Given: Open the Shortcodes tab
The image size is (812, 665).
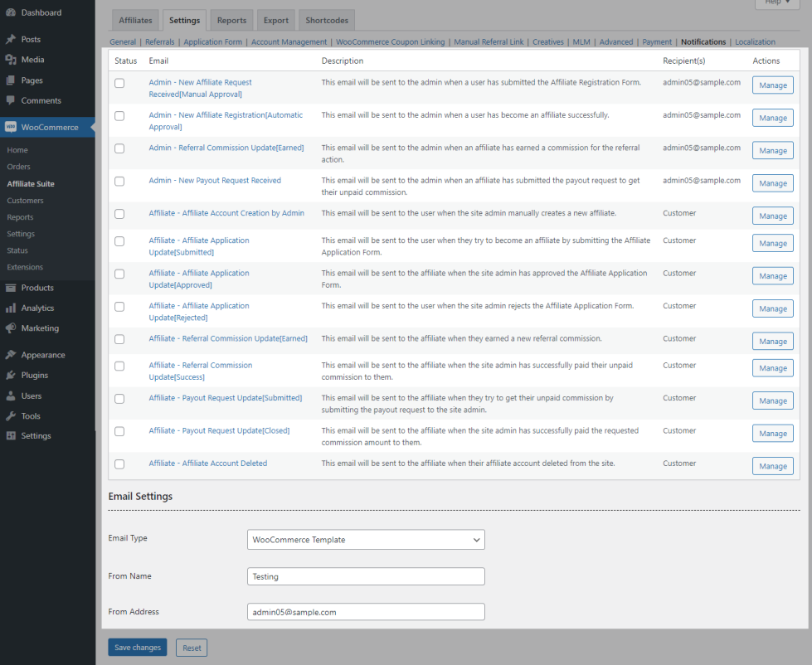Looking at the screenshot, I should (327, 20).
